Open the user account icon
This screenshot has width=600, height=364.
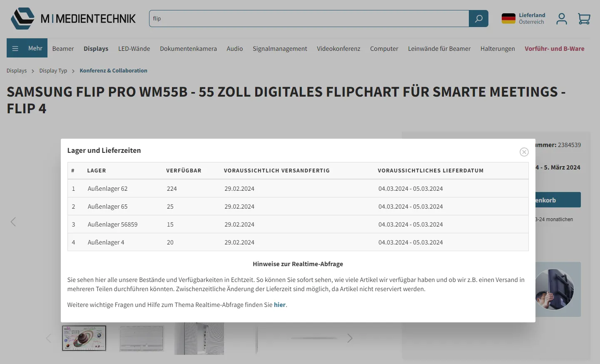[x=561, y=19]
